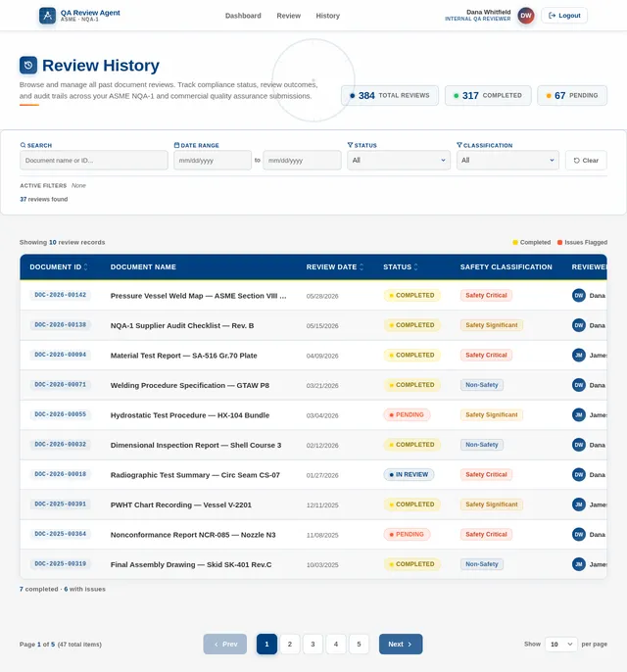627x672 pixels.
Task: Sort by Document ID column arrows
Action: pos(85,267)
